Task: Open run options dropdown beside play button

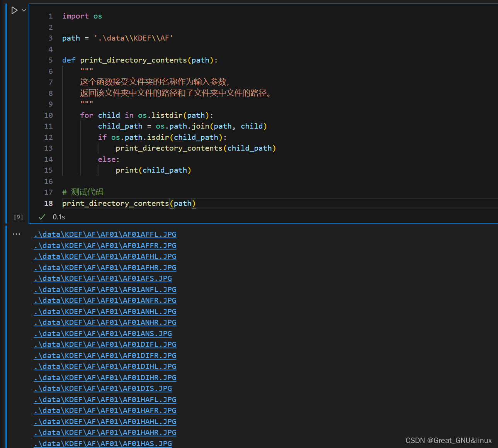Action: point(24,10)
